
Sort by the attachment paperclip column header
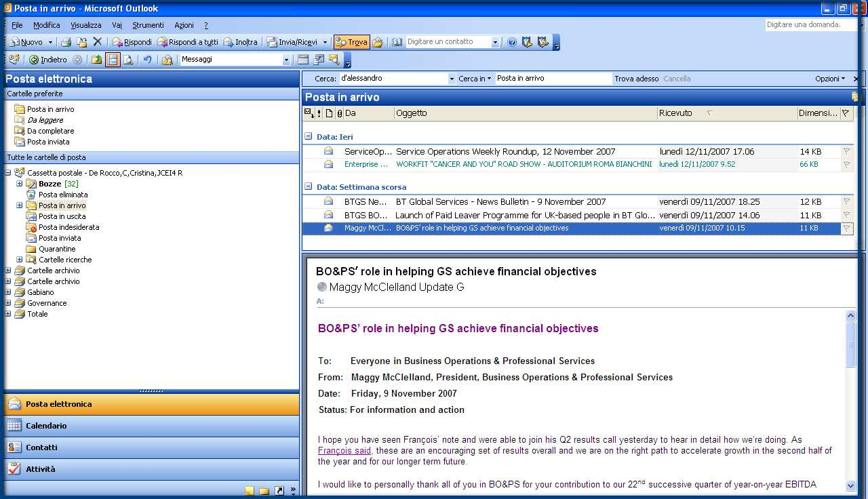tap(340, 113)
